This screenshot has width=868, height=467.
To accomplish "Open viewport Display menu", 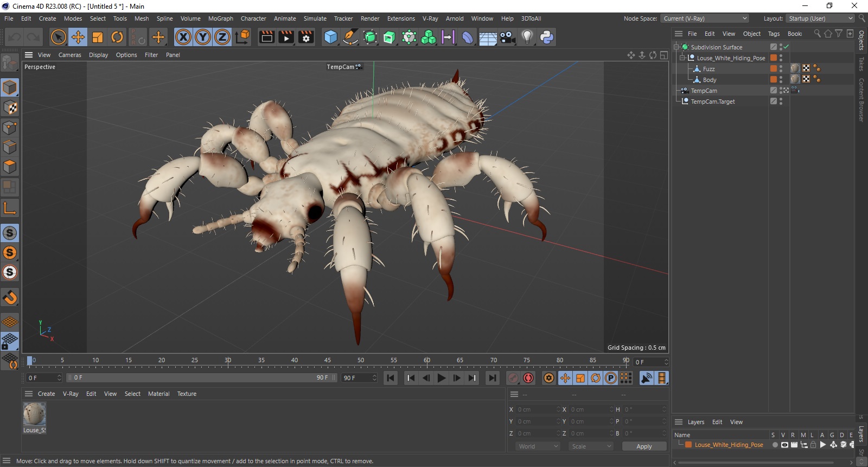I will click(98, 55).
